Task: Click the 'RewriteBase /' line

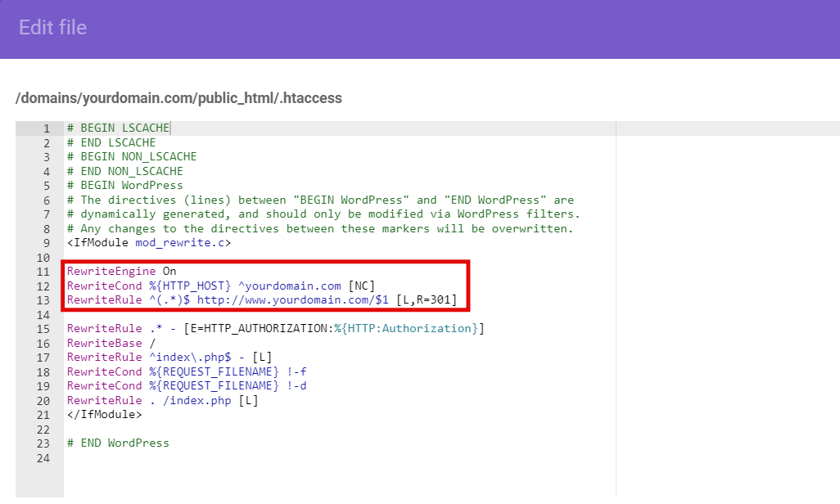Action: coord(111,343)
